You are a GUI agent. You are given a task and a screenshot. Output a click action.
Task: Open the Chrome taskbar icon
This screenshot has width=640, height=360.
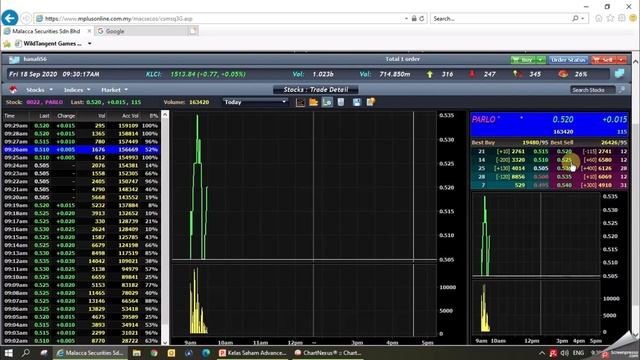(154, 353)
